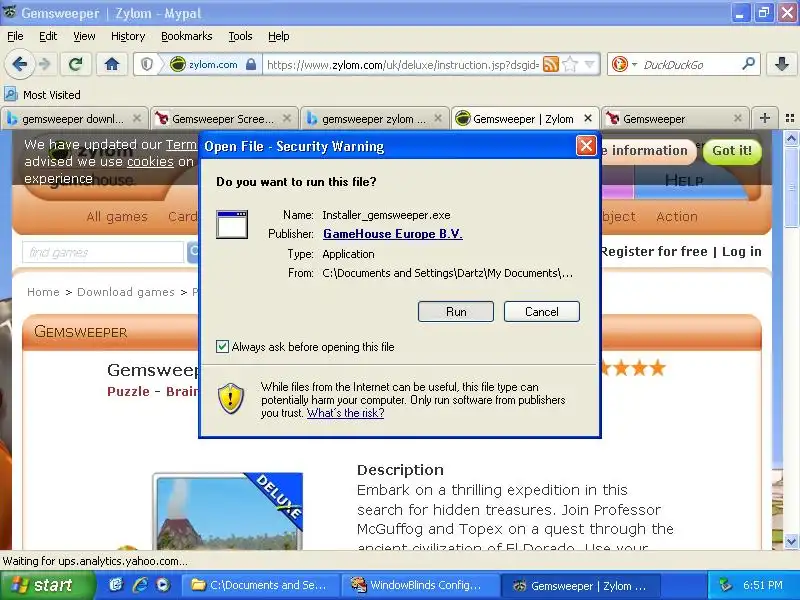
Task: Expand the address bar history dropdown
Action: click(x=590, y=64)
